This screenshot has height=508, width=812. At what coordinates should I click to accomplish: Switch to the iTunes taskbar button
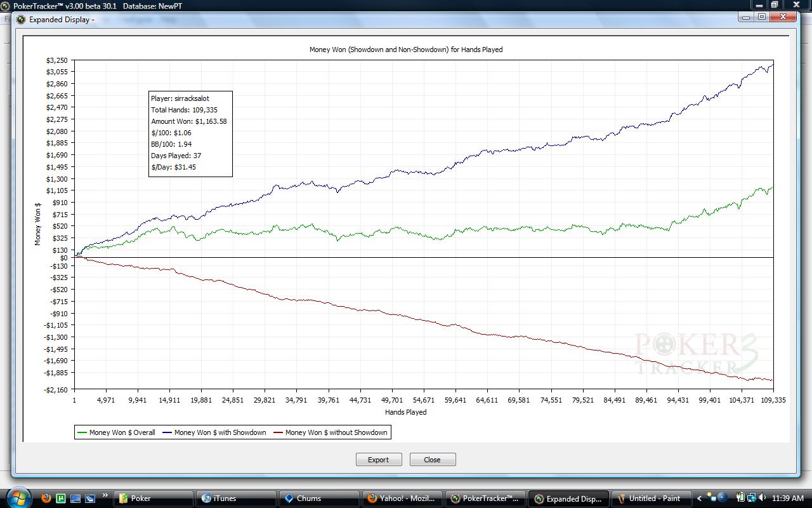click(x=236, y=498)
